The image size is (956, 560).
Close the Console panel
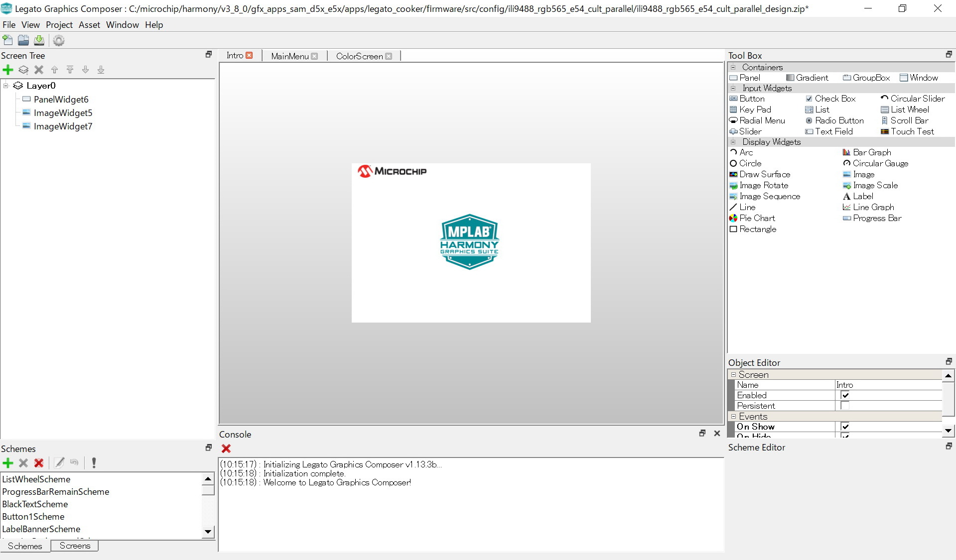(x=717, y=433)
